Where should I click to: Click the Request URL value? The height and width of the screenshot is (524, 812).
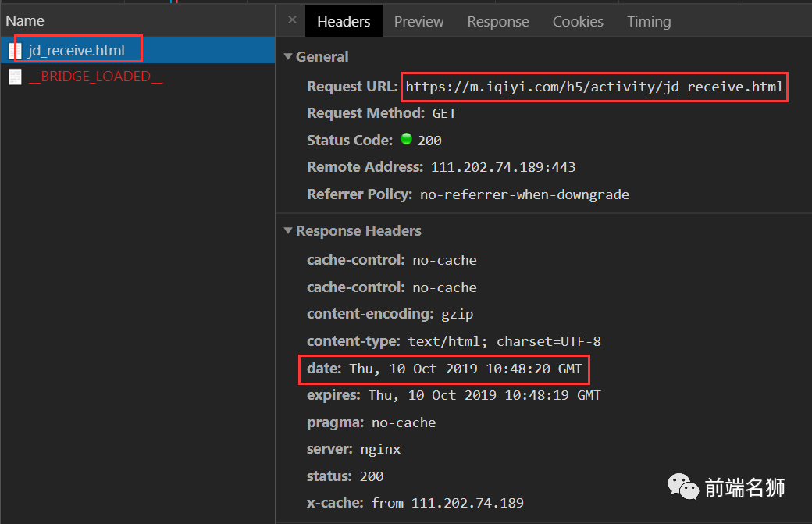(593, 87)
